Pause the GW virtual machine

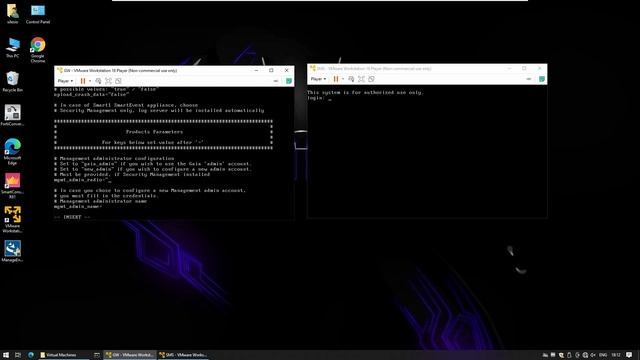click(83, 81)
